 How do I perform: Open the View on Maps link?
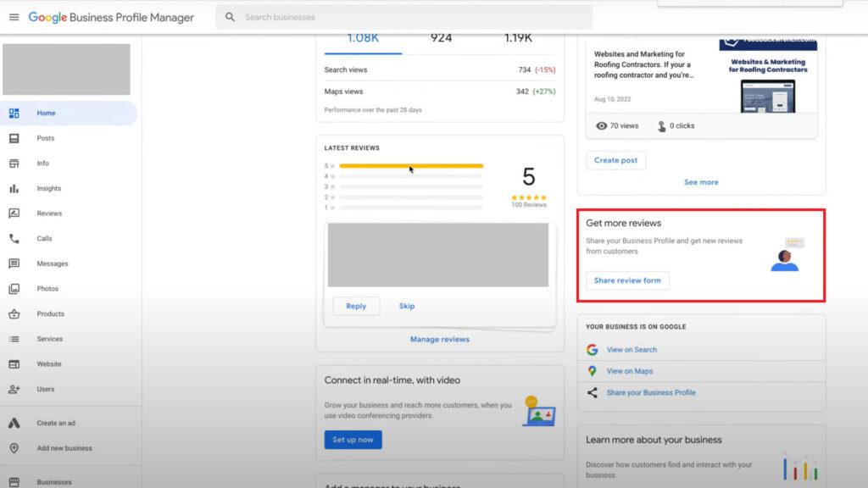pos(630,371)
